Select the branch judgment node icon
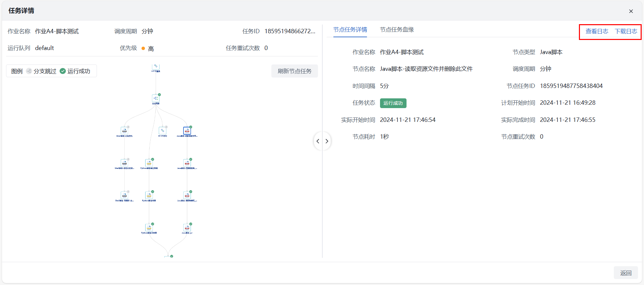644x285 pixels. tap(156, 98)
